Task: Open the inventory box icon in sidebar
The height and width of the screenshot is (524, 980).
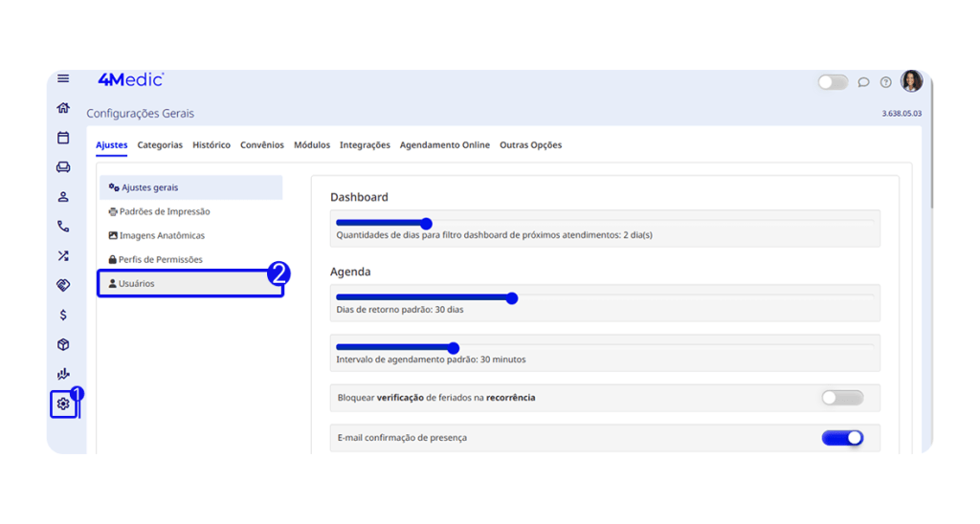Action: point(63,344)
